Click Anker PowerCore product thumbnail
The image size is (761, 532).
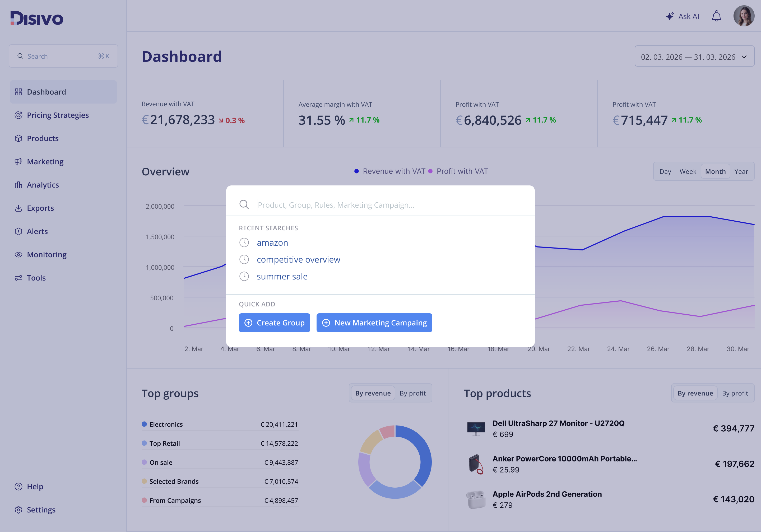click(476, 464)
